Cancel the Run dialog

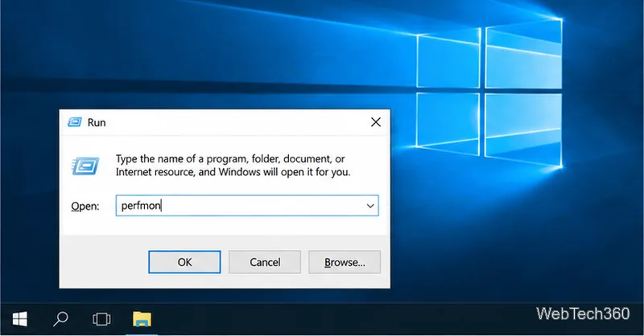coord(265,262)
